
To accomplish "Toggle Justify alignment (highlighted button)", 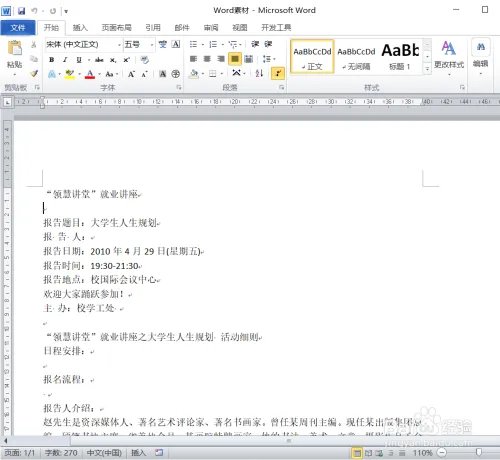I will coord(235,59).
